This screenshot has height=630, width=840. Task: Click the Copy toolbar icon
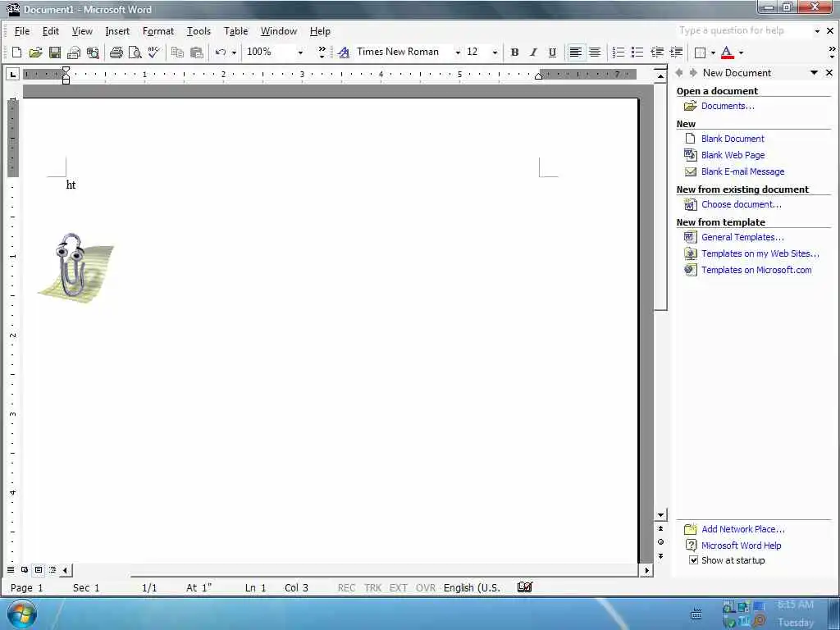point(177,52)
